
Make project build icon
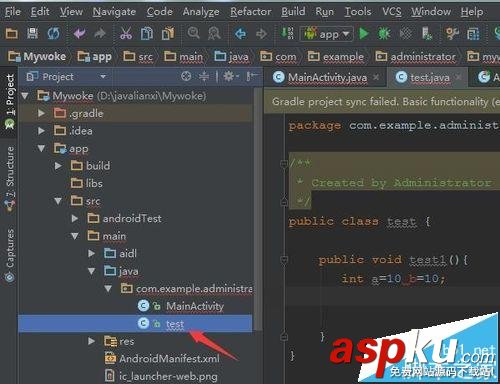[x=287, y=33]
